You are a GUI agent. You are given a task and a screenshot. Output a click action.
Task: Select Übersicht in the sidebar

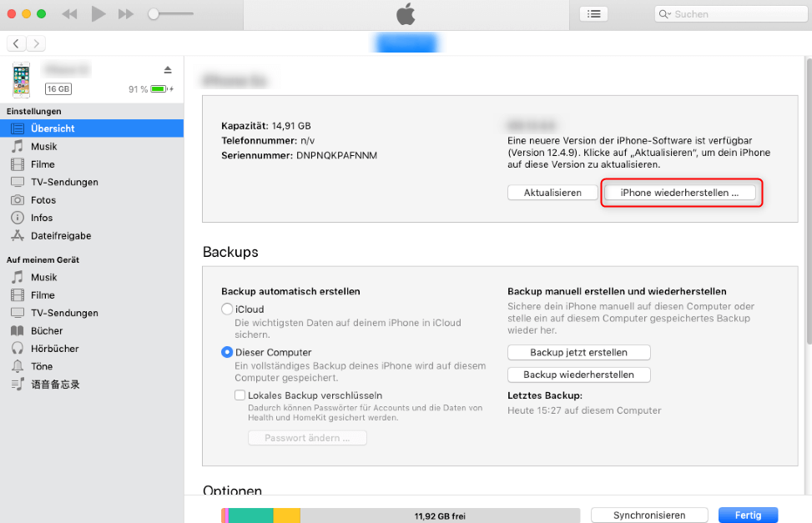(92, 128)
